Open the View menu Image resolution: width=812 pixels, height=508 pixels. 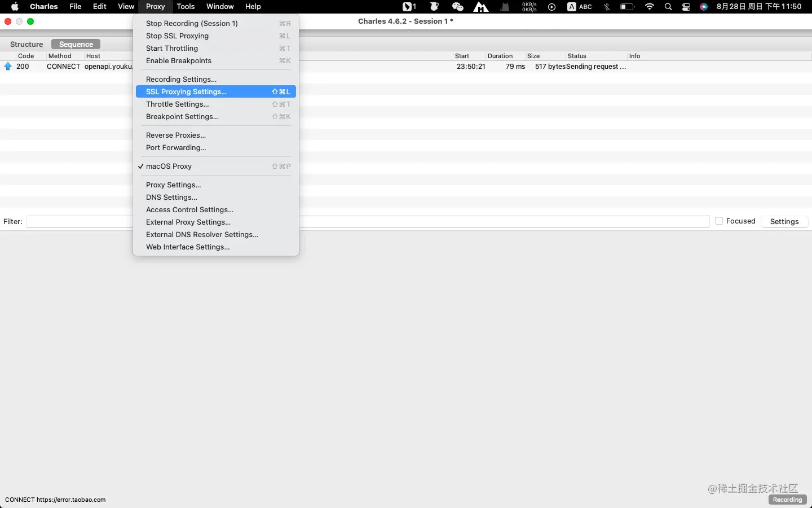tap(126, 7)
